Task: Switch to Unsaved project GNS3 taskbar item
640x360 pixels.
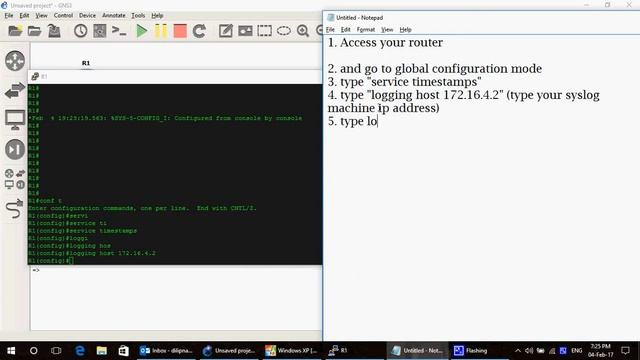Action: coord(229,351)
